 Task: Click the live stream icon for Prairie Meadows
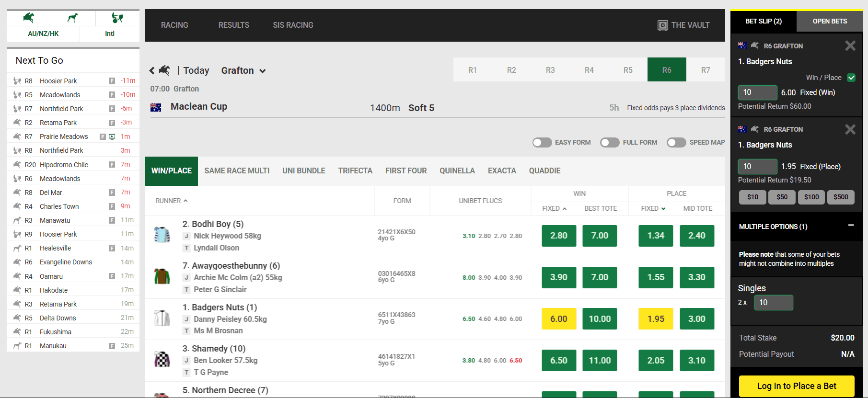click(112, 137)
